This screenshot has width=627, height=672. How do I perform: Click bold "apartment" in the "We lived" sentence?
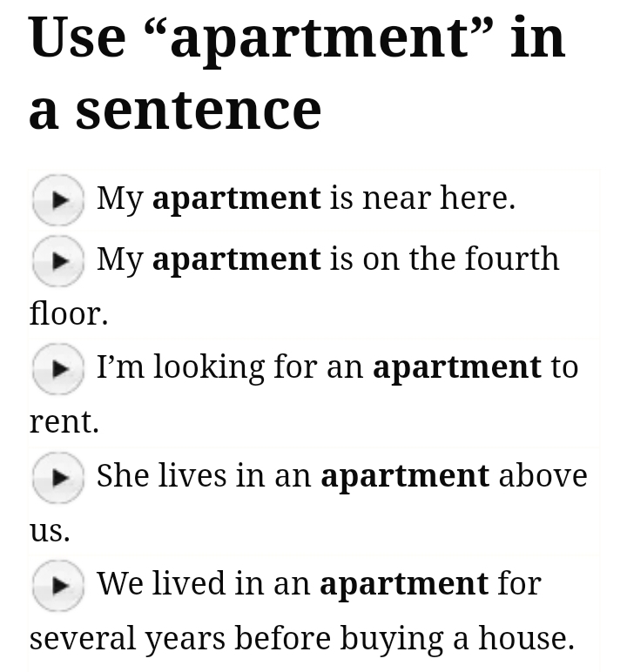click(404, 584)
